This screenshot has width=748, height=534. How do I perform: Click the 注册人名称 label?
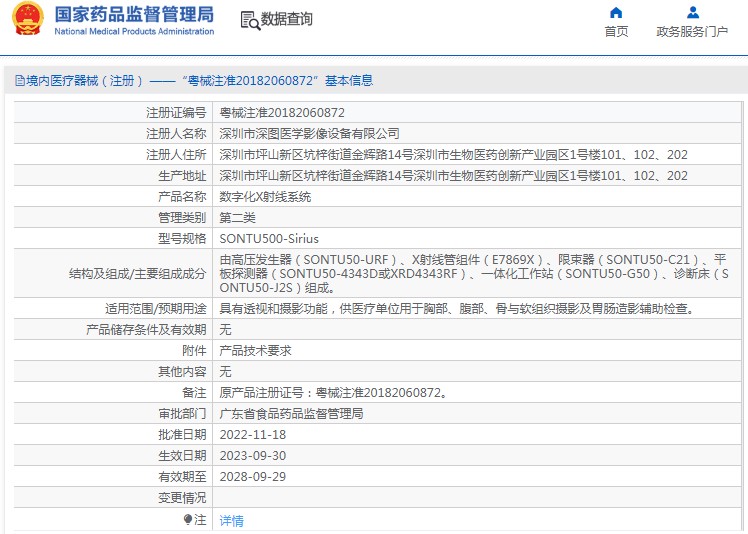(x=176, y=134)
